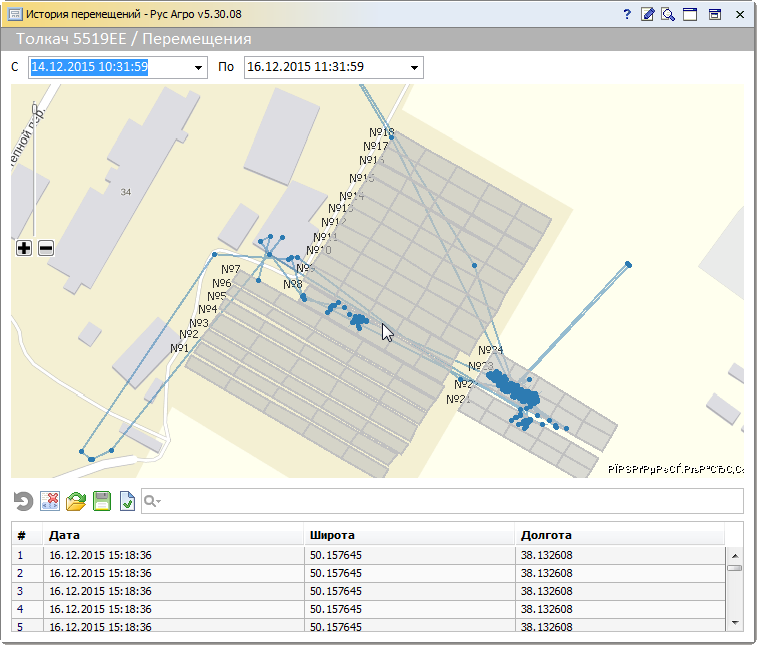Zoom out the map with minus button
The image size is (757, 645).
coord(46,248)
